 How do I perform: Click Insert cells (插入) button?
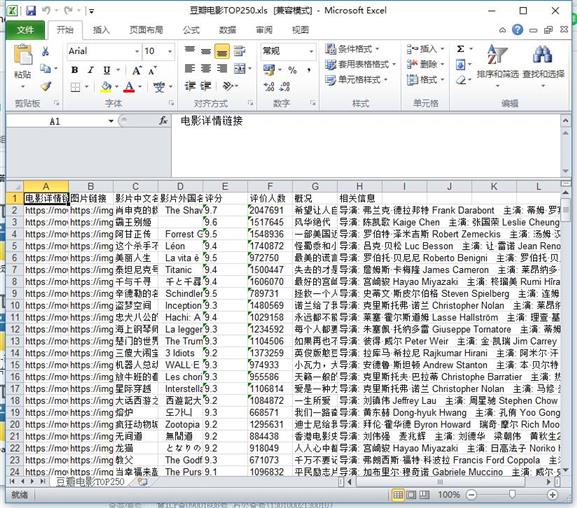(425, 49)
